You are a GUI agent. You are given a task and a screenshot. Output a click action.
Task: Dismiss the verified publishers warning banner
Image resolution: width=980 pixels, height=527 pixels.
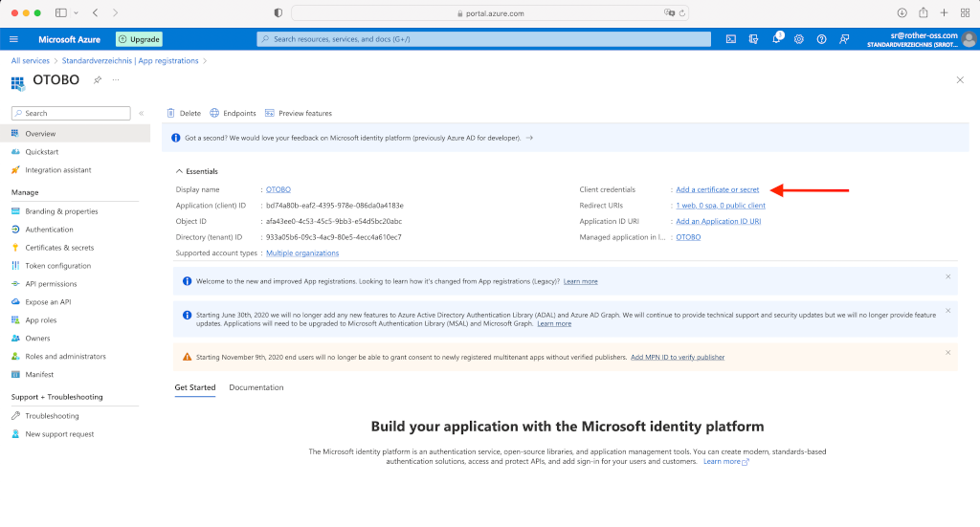pyautogui.click(x=948, y=353)
